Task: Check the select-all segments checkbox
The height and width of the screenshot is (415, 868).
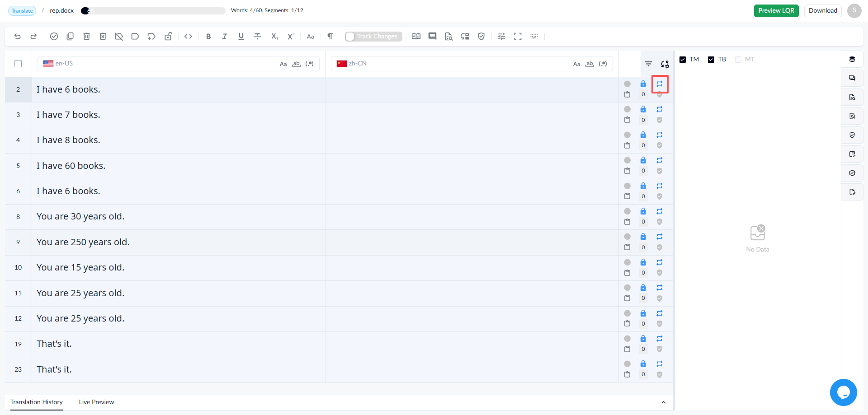Action: coord(18,64)
